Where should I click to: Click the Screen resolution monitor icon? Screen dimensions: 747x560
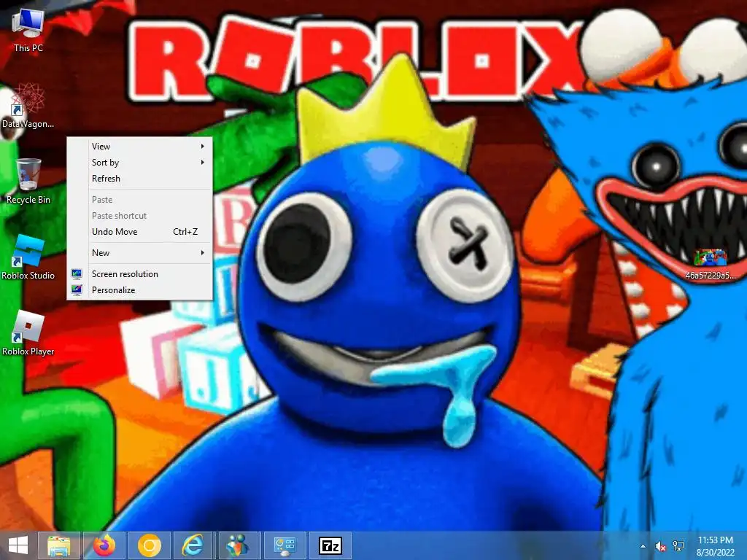[x=77, y=274]
